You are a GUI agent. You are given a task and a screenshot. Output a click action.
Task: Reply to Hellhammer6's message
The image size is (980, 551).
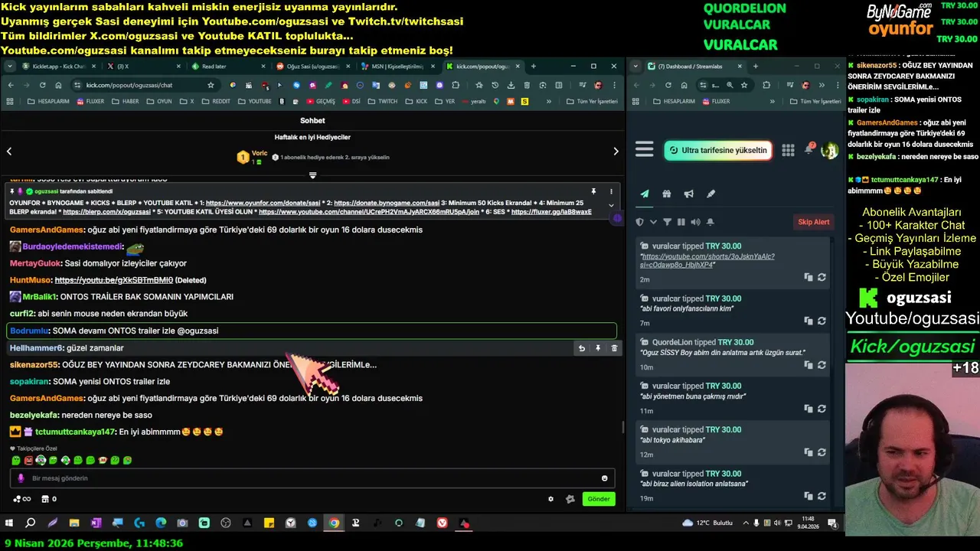click(582, 348)
